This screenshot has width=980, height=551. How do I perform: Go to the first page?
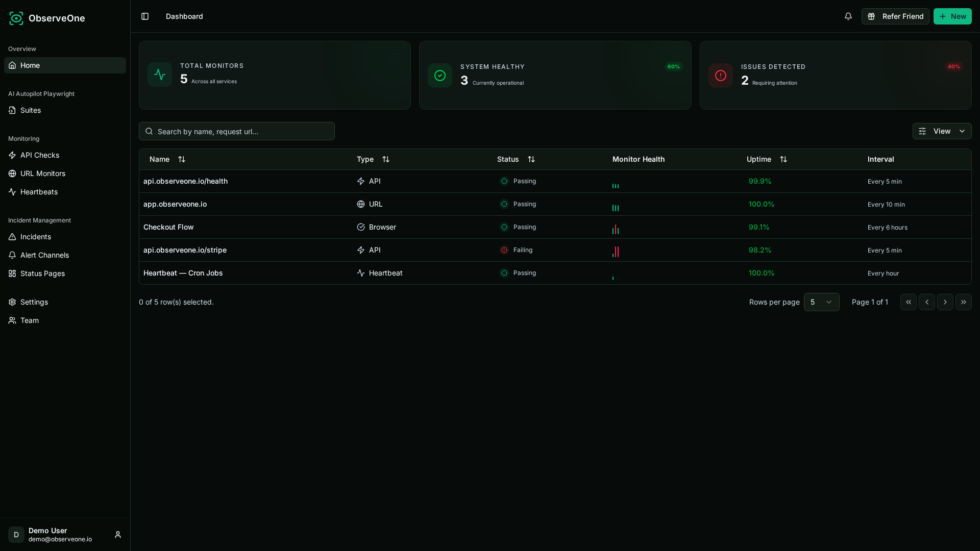click(x=909, y=302)
